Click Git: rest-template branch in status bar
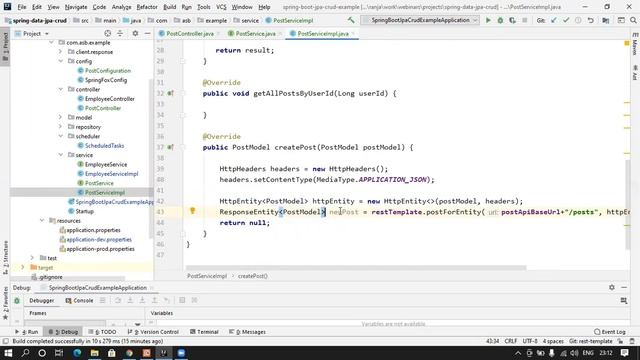Viewport: 640px width, 360px height. 591,341
